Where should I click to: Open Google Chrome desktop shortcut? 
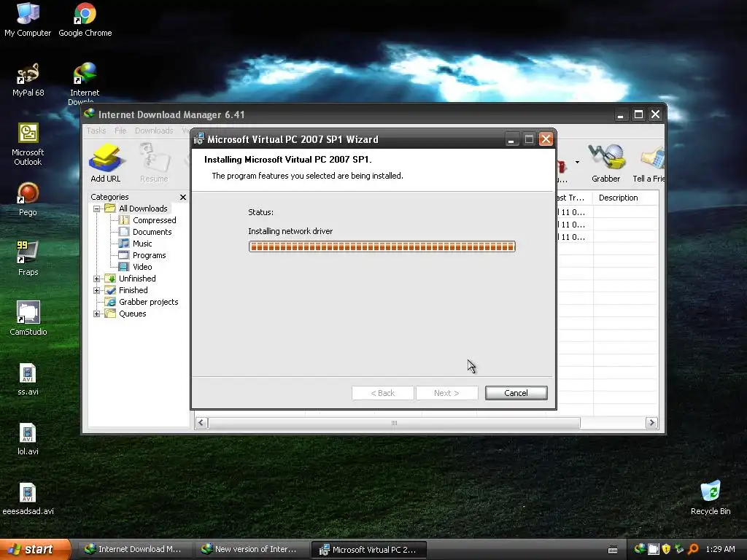click(x=85, y=20)
